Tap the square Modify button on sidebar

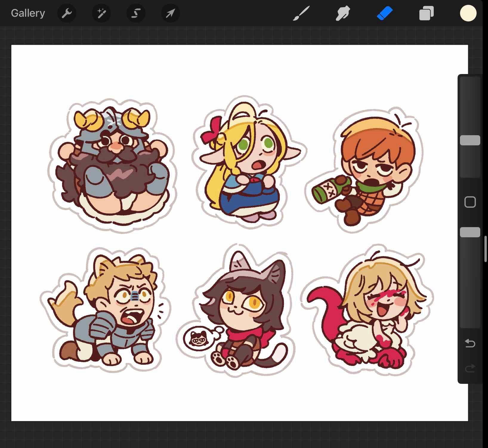tap(470, 202)
